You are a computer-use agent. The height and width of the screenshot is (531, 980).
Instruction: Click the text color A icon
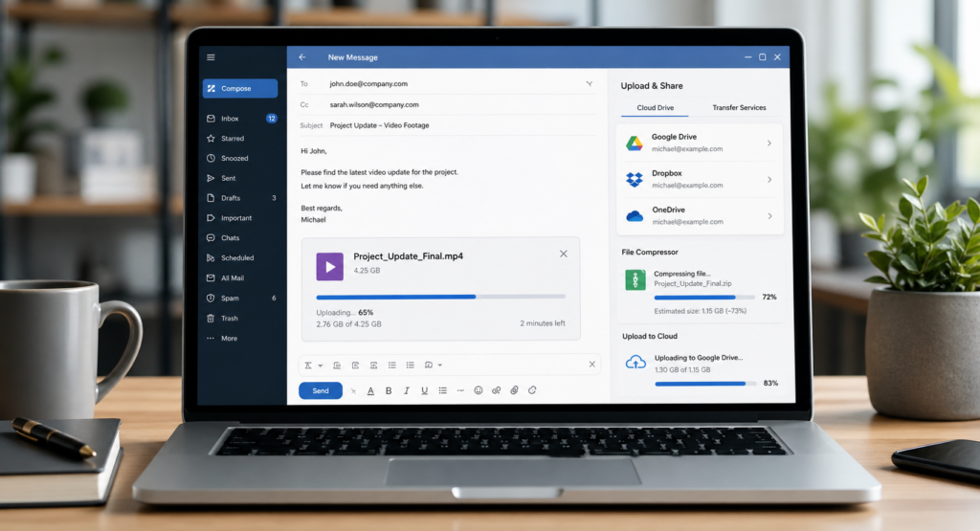coord(370,390)
